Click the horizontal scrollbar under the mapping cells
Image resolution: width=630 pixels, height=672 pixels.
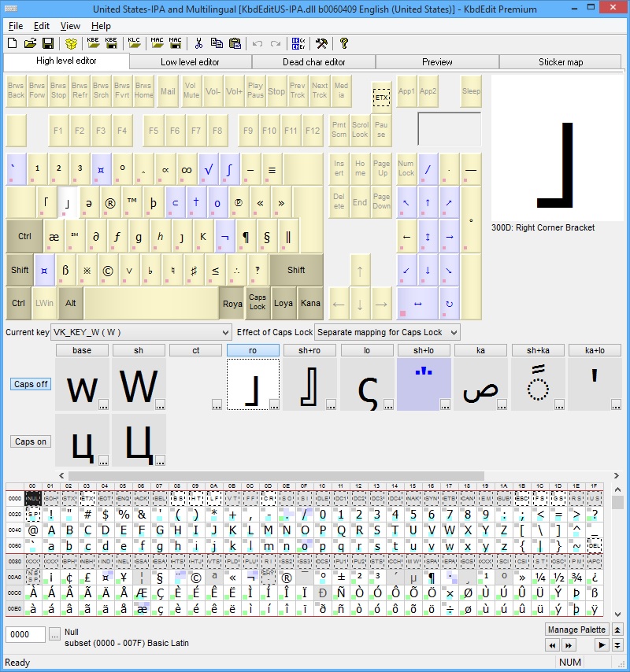(339, 476)
